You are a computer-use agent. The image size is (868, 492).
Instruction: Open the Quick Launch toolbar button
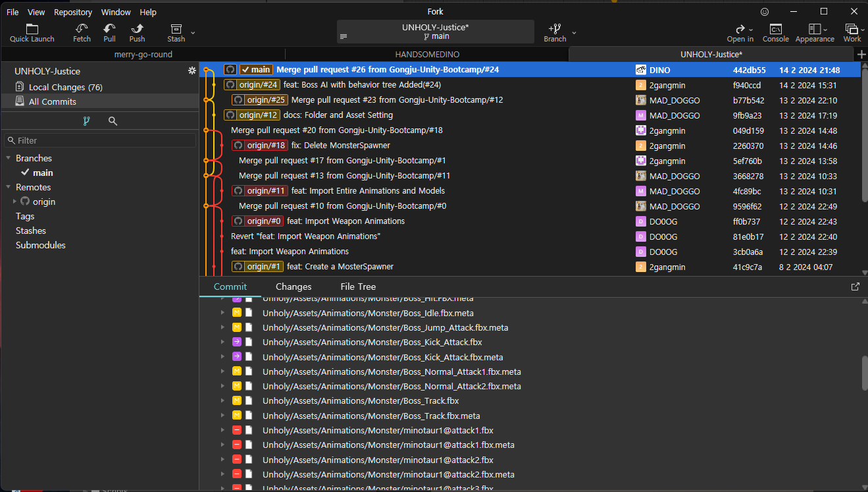[32, 33]
